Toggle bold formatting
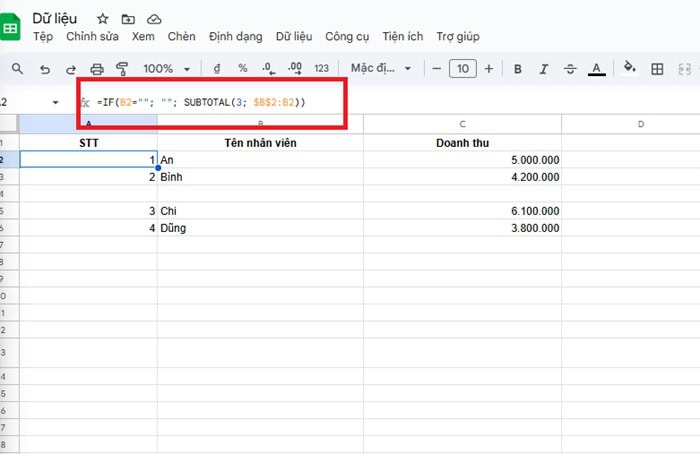Screen dimensions: 700x454 (x=518, y=69)
